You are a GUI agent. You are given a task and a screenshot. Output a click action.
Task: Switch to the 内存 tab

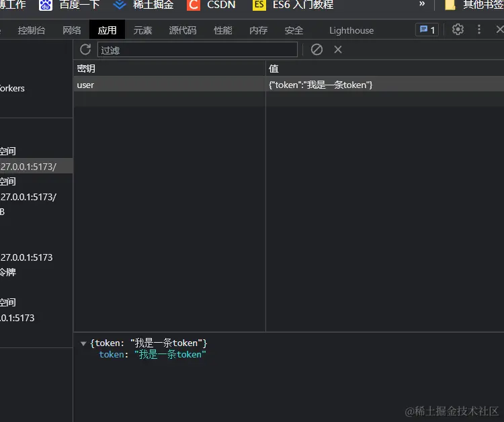(259, 30)
